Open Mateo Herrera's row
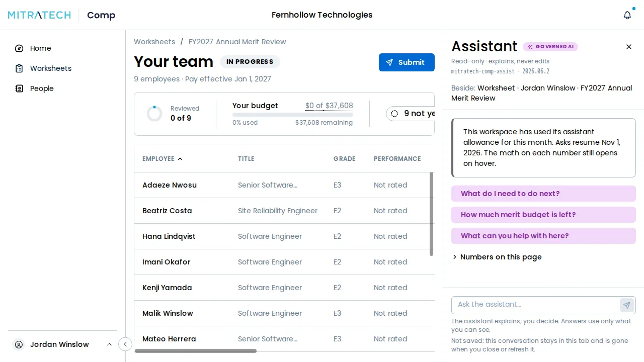This screenshot has height=362, width=644. click(x=284, y=339)
